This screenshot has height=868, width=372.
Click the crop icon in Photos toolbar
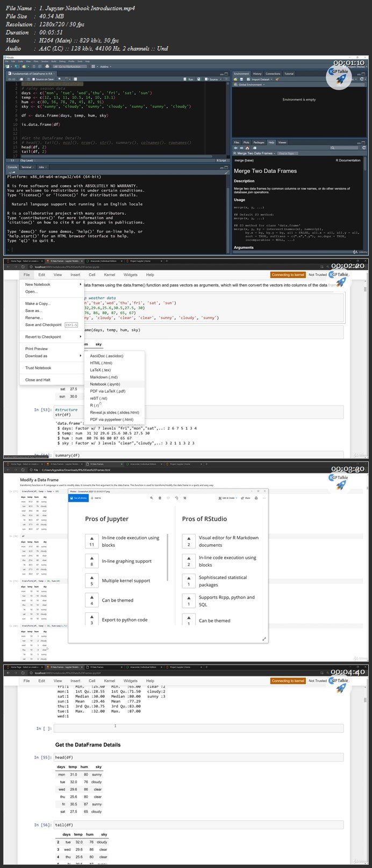pos(185,498)
